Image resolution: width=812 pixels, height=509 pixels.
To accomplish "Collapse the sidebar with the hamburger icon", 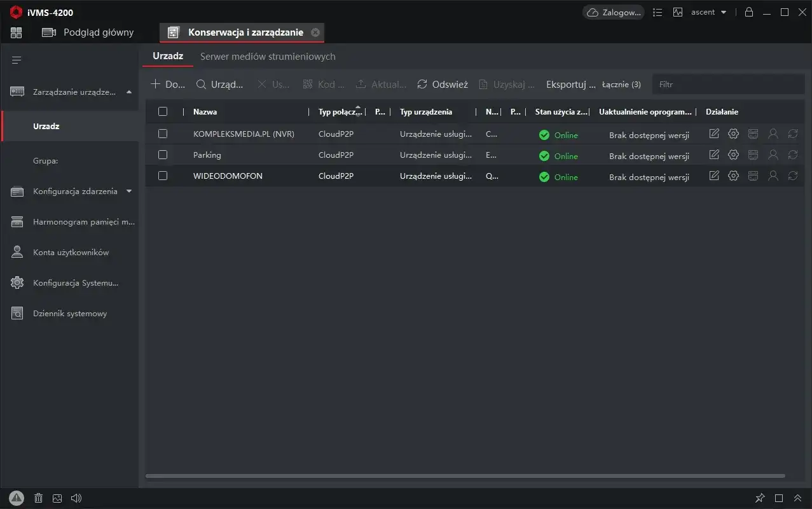I will pyautogui.click(x=17, y=60).
